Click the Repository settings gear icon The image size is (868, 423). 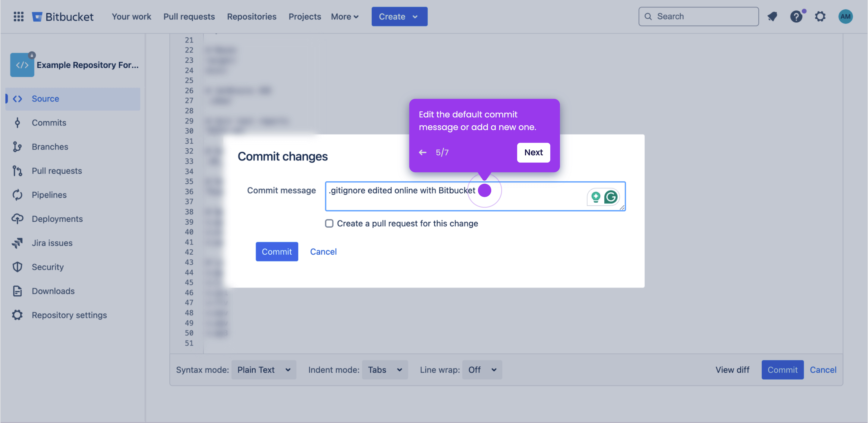coord(17,315)
